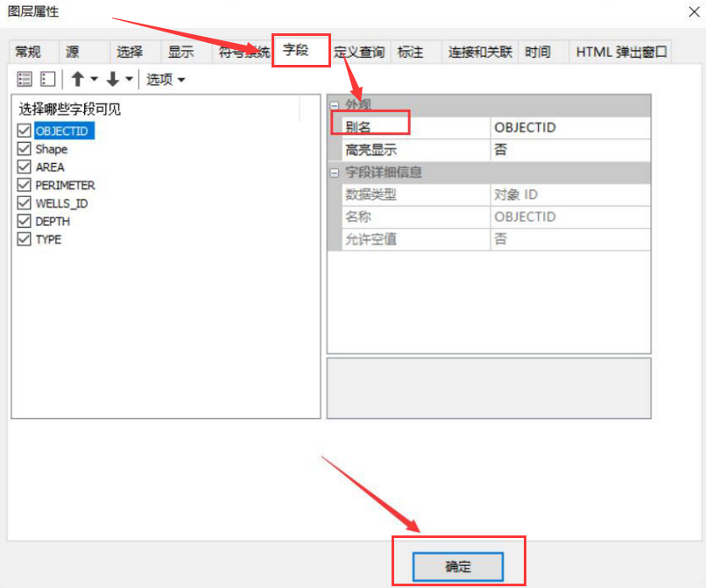Open the dropdown beside the down arrow
The width and height of the screenshot is (706, 588).
pyautogui.click(x=129, y=79)
